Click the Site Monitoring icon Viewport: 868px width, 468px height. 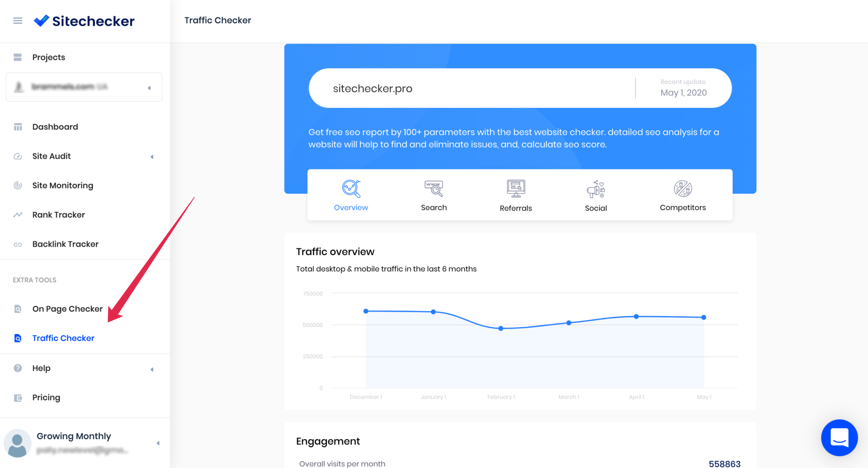(x=18, y=185)
